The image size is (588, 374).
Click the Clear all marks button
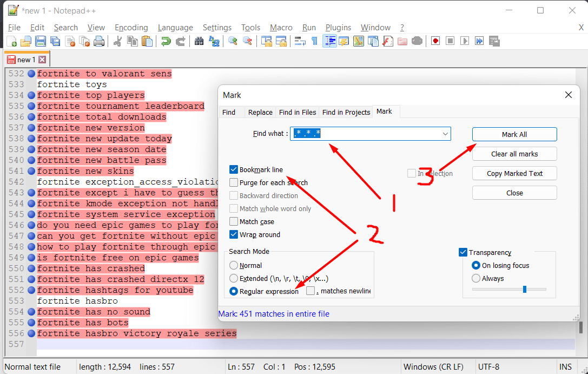click(x=514, y=154)
